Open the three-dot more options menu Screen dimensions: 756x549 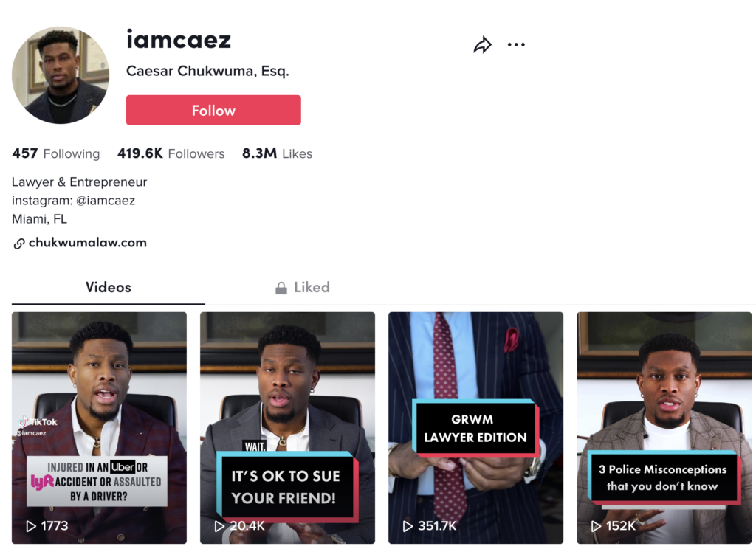[x=516, y=45]
